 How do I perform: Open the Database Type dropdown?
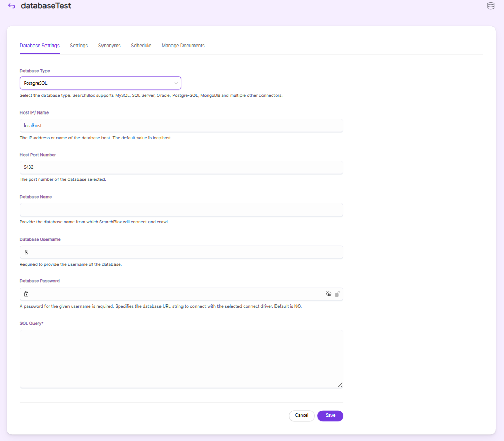[x=100, y=83]
